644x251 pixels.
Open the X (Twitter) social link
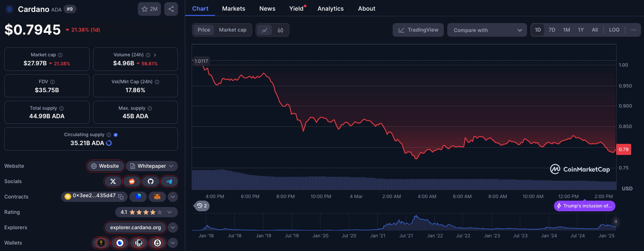(113, 181)
